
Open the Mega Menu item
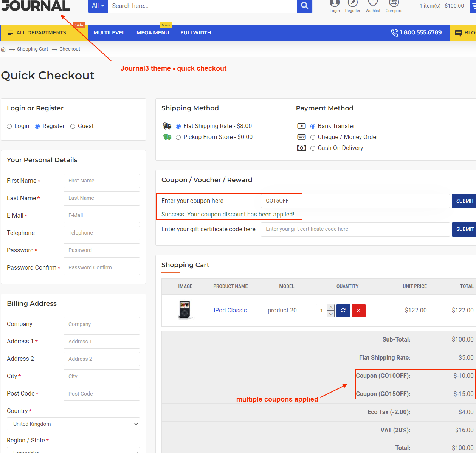(152, 33)
